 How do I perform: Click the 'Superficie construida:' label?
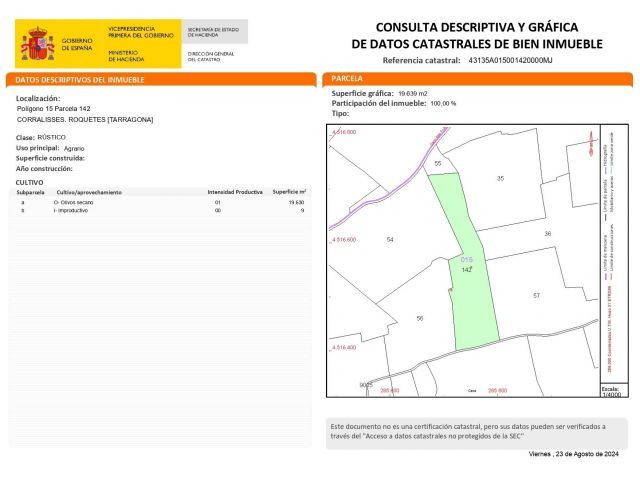click(50, 158)
